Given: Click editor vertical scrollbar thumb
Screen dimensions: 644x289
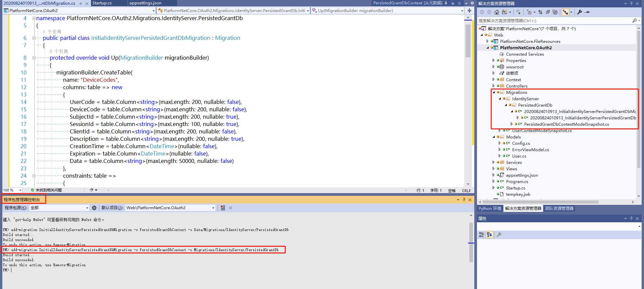Looking at the screenshot, I should coord(468,41).
